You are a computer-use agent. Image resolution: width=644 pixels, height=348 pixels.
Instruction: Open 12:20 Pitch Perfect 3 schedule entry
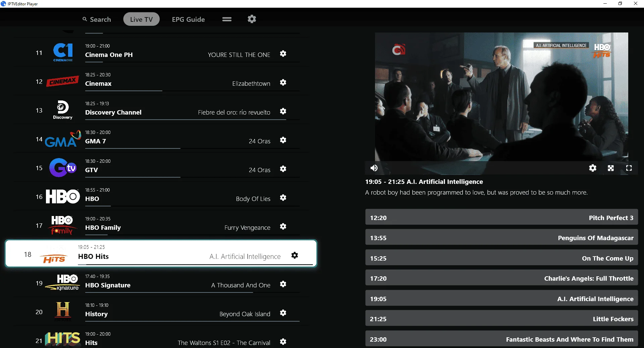point(501,217)
